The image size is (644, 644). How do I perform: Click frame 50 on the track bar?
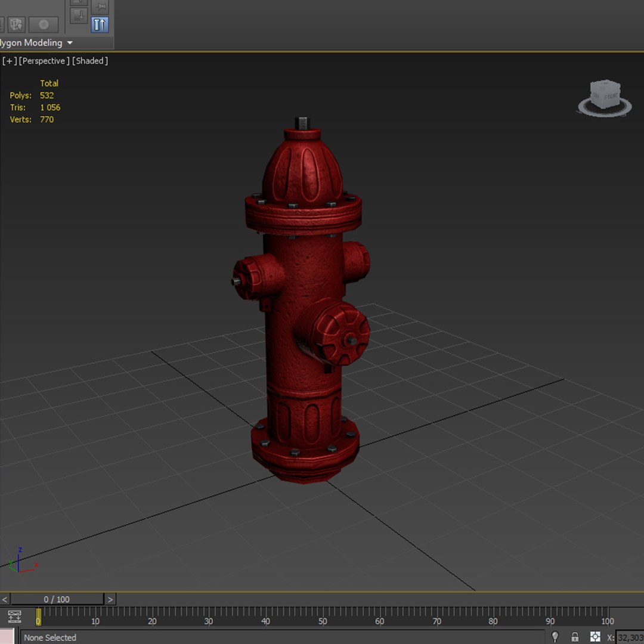point(323,621)
